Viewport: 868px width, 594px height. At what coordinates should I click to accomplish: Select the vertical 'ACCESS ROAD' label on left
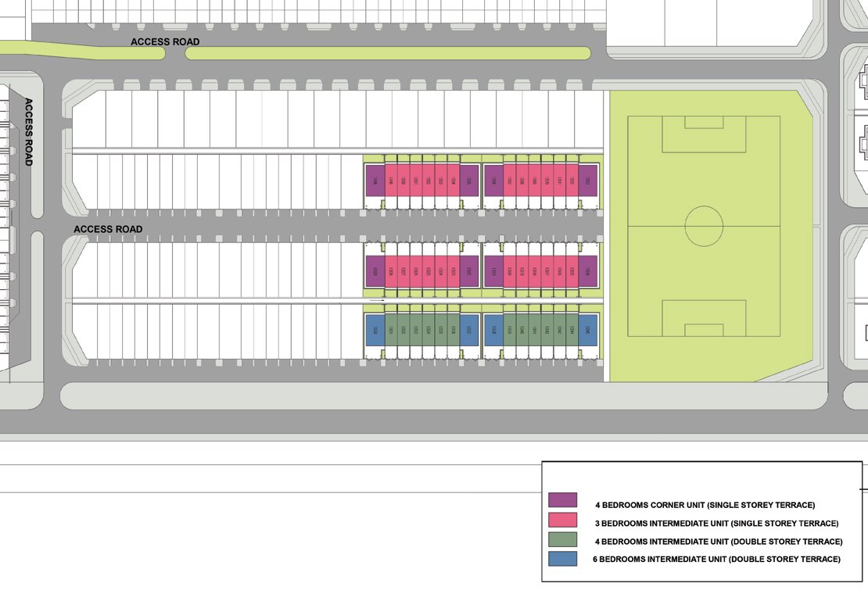click(x=29, y=132)
